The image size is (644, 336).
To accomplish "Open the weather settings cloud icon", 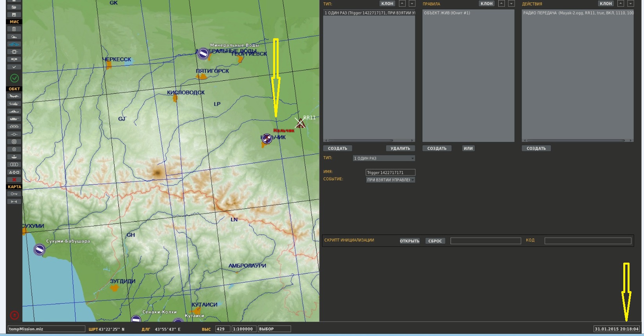I will pos(14,36).
